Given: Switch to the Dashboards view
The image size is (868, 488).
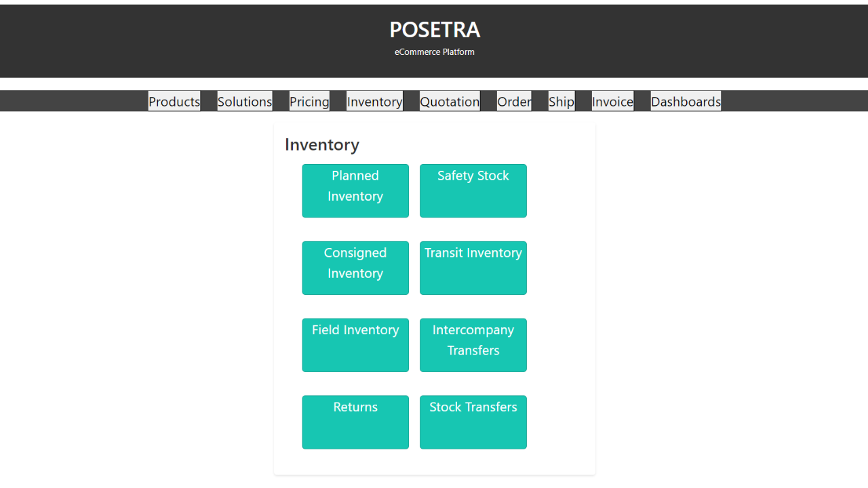Looking at the screenshot, I should (x=686, y=101).
